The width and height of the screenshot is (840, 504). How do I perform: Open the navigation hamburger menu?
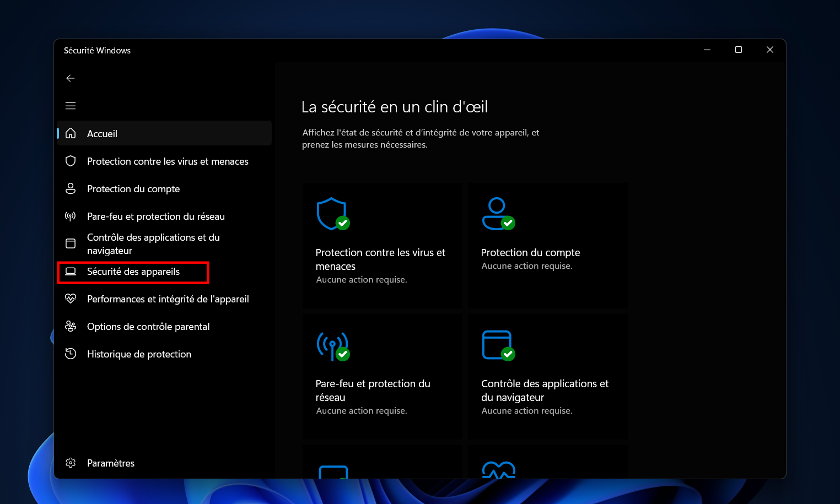71,105
